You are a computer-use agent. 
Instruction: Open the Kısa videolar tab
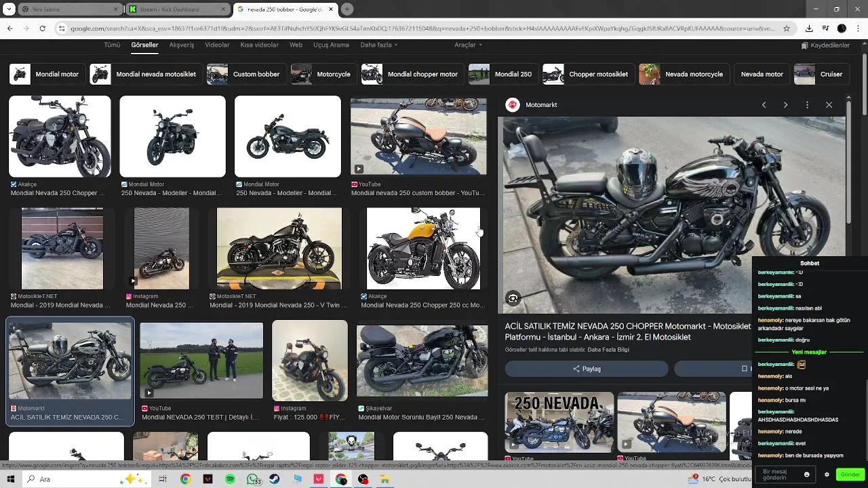(x=259, y=45)
